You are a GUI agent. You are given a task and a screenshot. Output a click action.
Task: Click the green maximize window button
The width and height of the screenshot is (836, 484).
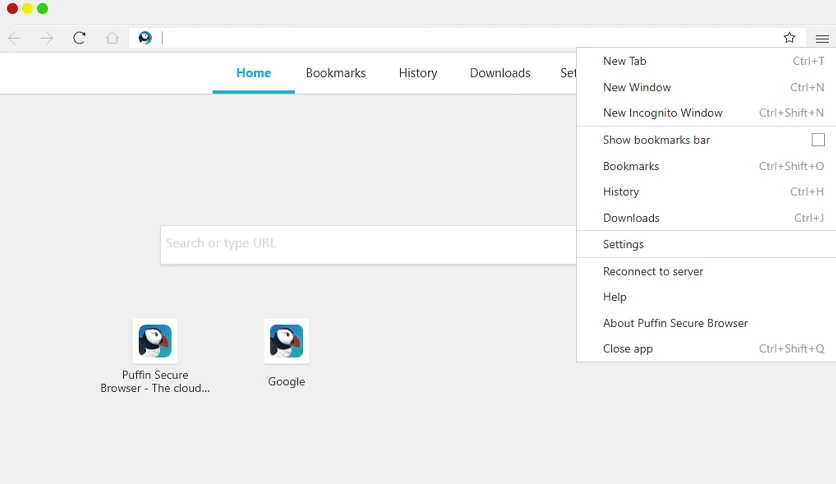coord(42,9)
